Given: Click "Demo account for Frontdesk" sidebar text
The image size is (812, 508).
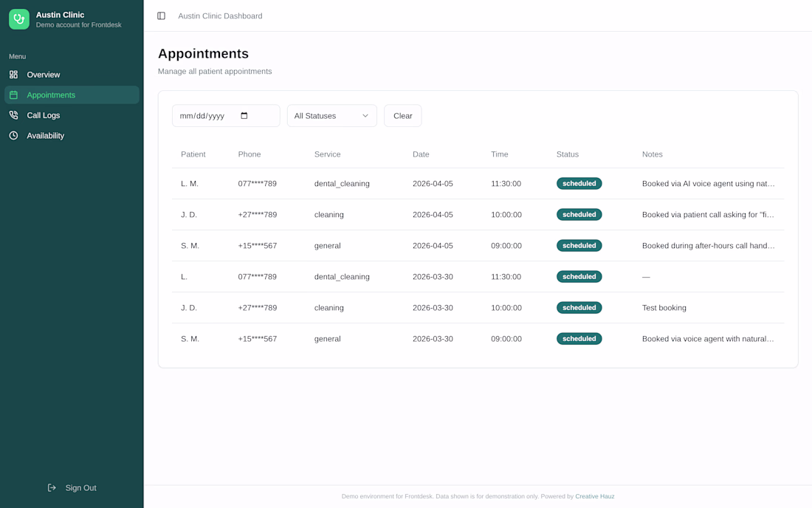Looking at the screenshot, I should [x=79, y=25].
